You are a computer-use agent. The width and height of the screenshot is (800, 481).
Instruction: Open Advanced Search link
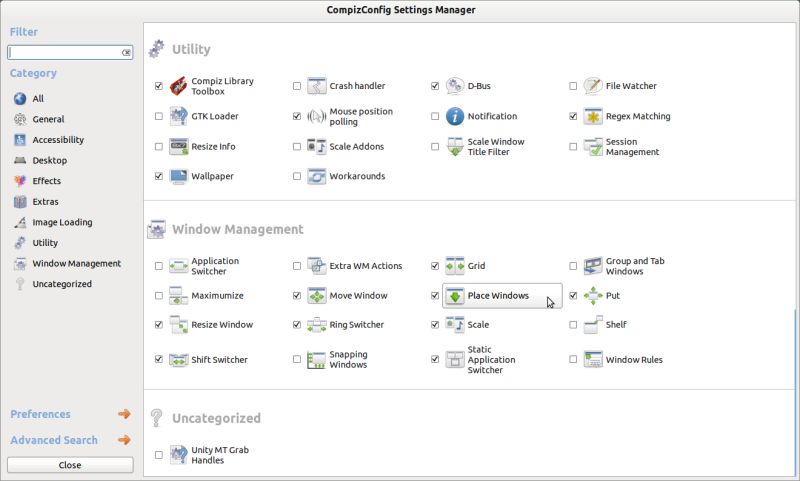[54, 440]
